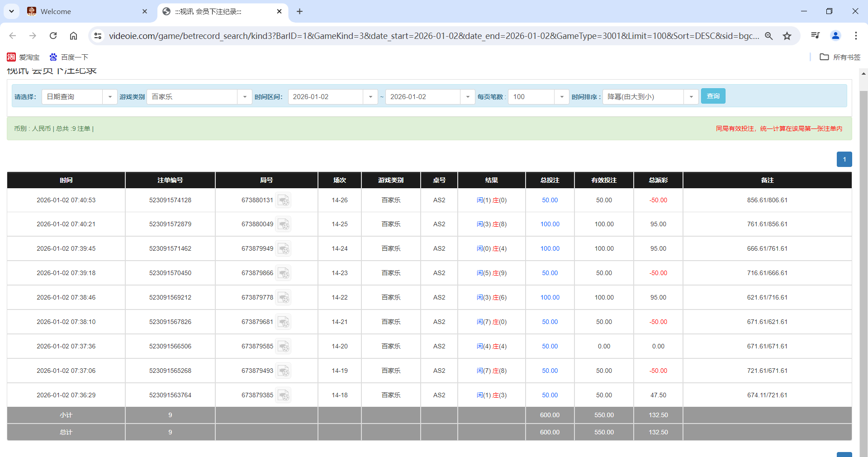The width and height of the screenshot is (868, 457).
Task: Click the zoom magnifier icon in address bar
Action: (x=769, y=36)
